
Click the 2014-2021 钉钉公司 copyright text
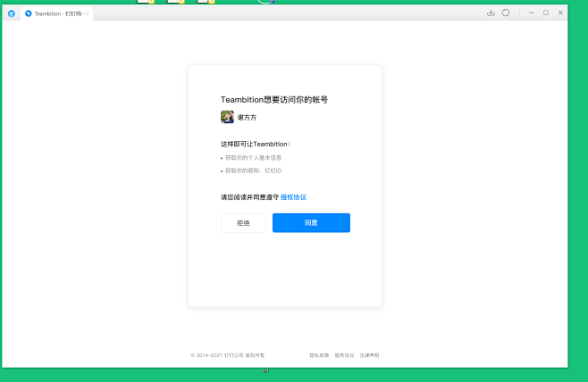coord(228,355)
